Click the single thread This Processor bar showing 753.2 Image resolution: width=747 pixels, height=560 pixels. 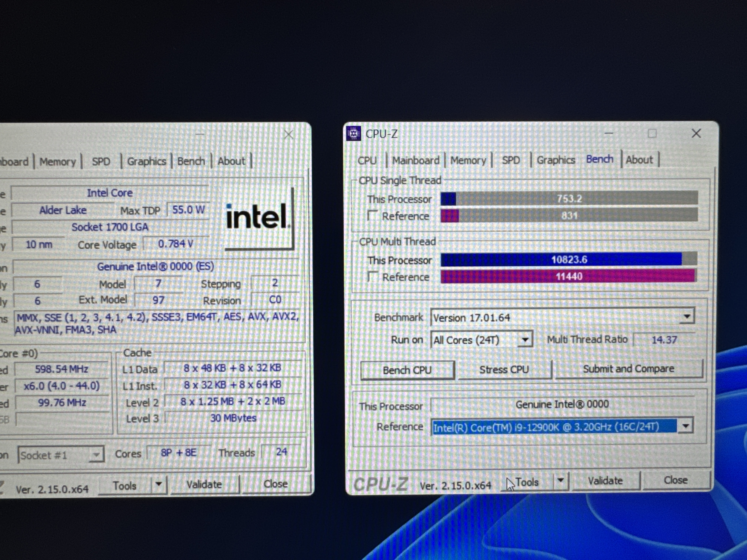point(569,198)
